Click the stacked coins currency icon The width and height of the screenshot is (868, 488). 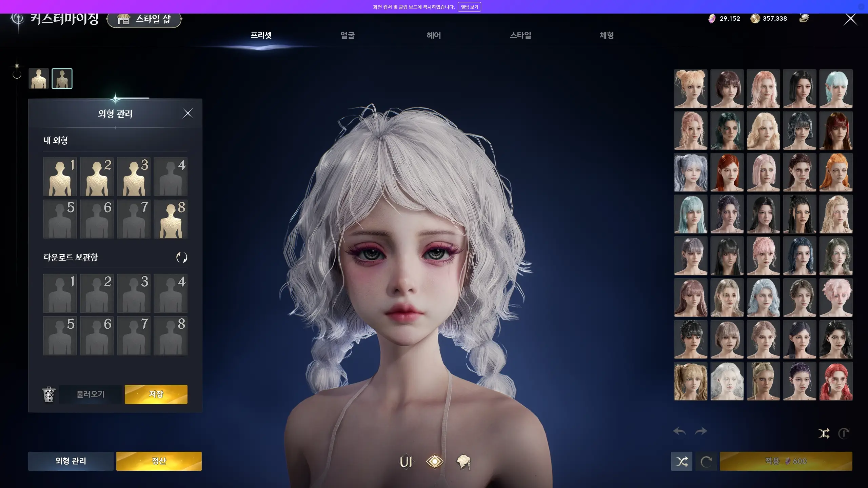point(804,18)
